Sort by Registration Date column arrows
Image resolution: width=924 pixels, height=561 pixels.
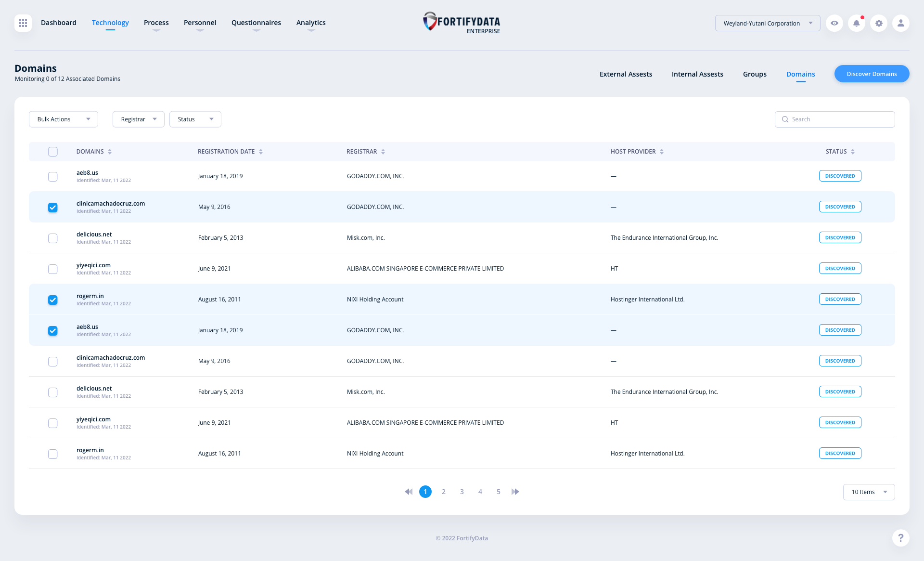click(x=261, y=152)
